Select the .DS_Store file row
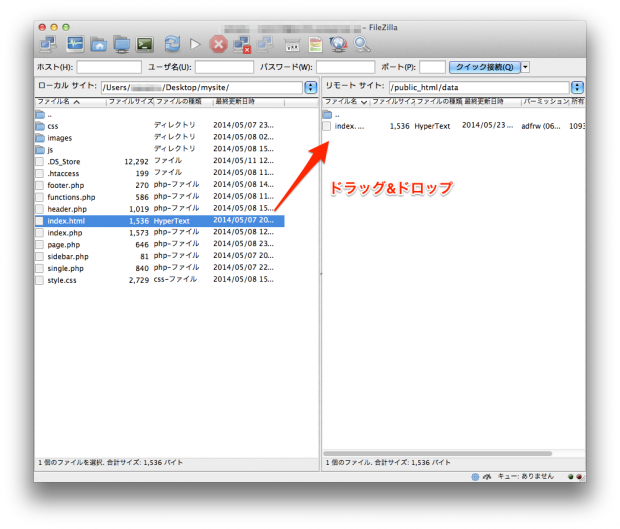The width and height of the screenshot is (620, 529). pyautogui.click(x=160, y=162)
